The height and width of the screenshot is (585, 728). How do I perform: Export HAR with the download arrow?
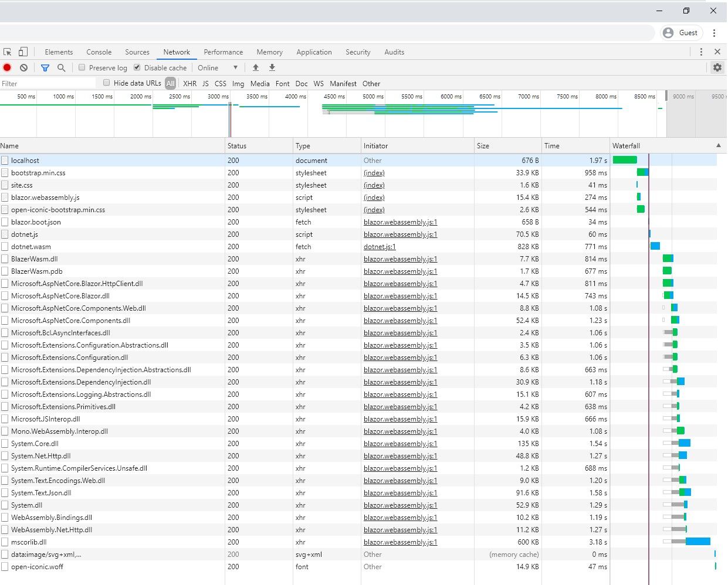pos(272,67)
